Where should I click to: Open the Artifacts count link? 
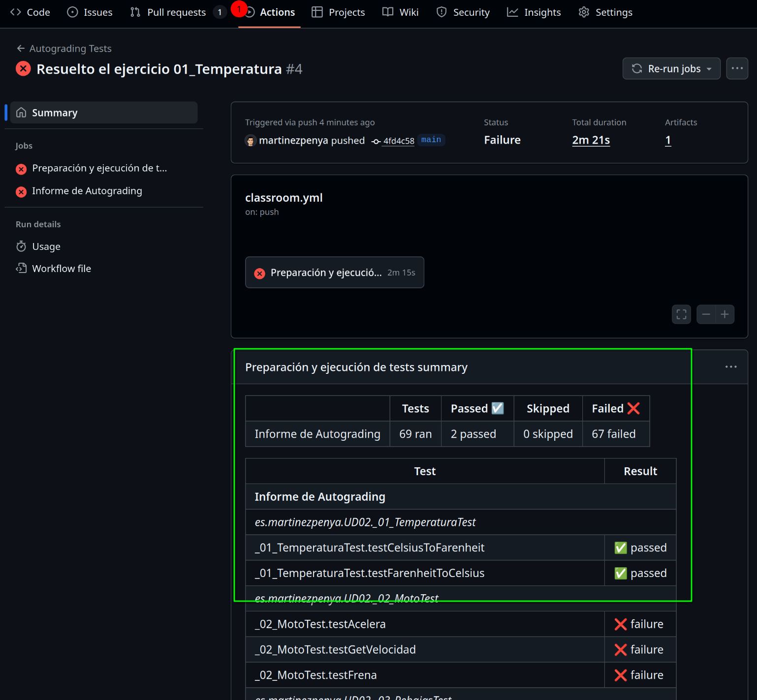click(668, 140)
